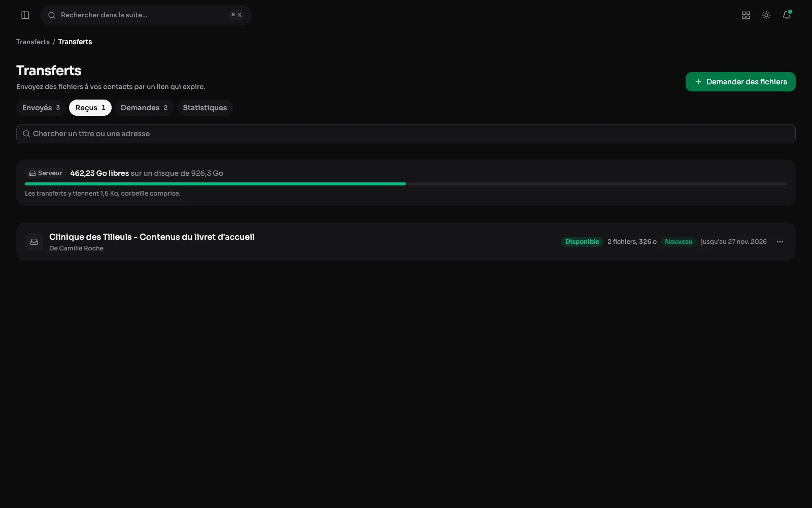The image size is (812, 508).
Task: Click the Nouveau badge on the transfer
Action: tap(679, 242)
